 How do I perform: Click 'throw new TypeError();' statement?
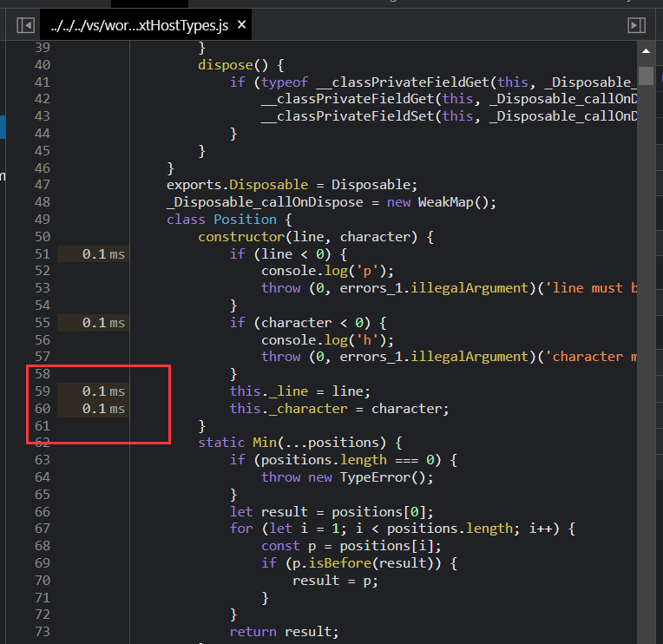click(347, 477)
